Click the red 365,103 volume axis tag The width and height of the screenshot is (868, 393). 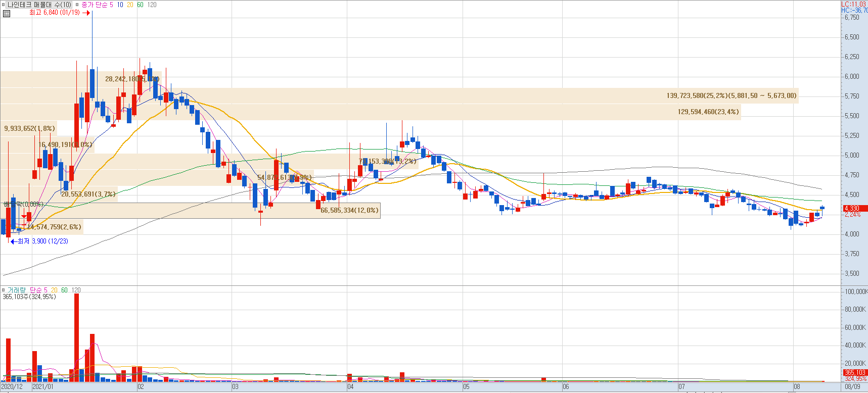pos(855,372)
